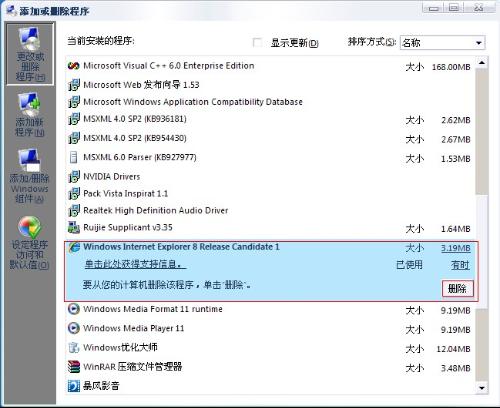Click the 当前安装的程序 heading label
This screenshot has height=408, width=500.
(101, 41)
